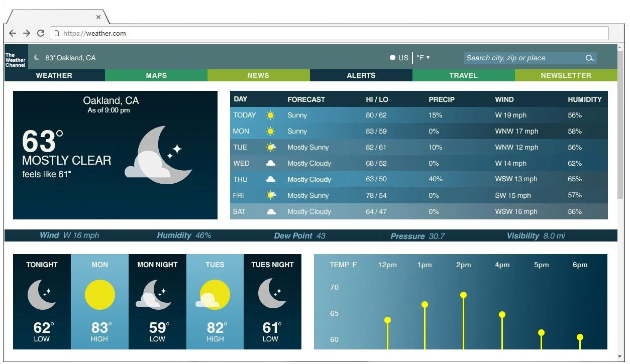Click the moon icon beside 63° Oakland, CA
Screen dimensions: 630x364
(x=37, y=58)
